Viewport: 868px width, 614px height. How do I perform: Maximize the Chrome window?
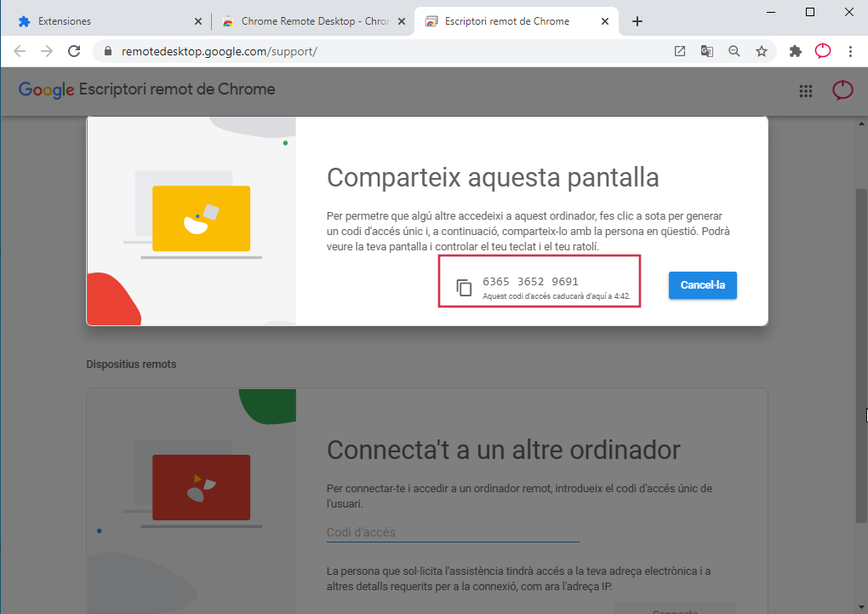click(810, 12)
